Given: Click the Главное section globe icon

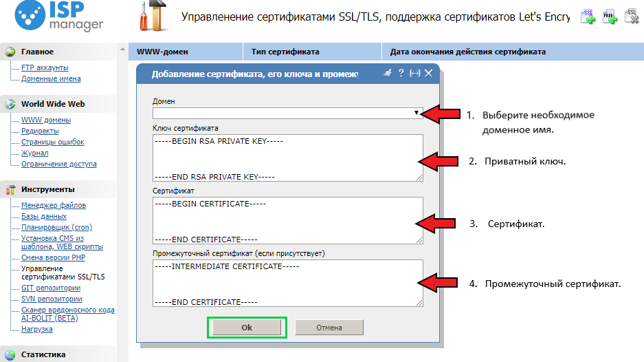Looking at the screenshot, I should 10,52.
